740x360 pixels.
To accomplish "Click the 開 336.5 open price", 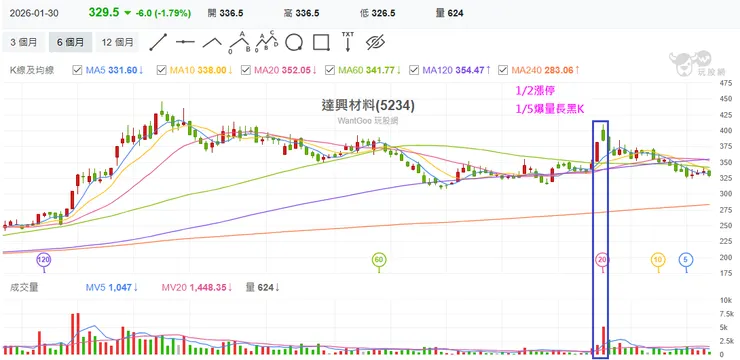I will click(226, 13).
